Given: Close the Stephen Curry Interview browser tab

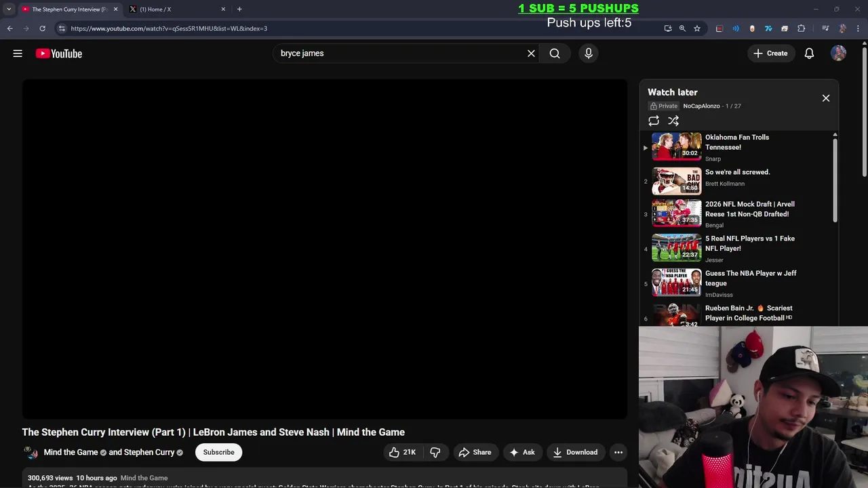Looking at the screenshot, I should click(x=115, y=9).
